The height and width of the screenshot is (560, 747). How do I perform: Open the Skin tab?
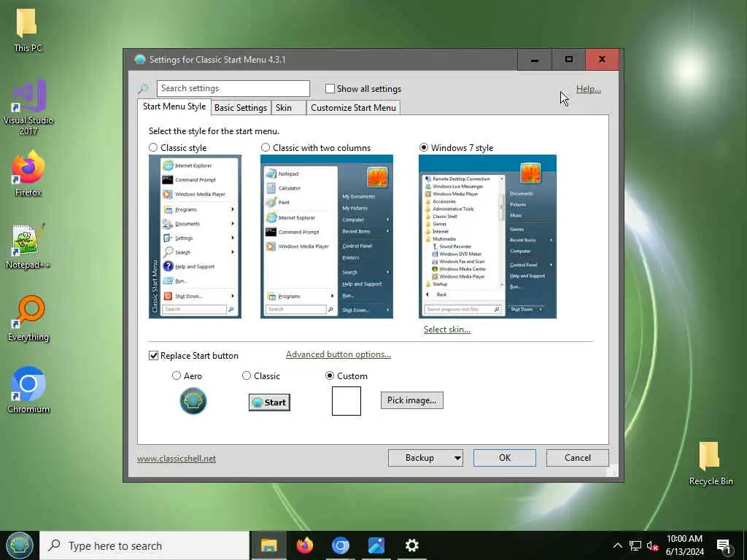288,108
